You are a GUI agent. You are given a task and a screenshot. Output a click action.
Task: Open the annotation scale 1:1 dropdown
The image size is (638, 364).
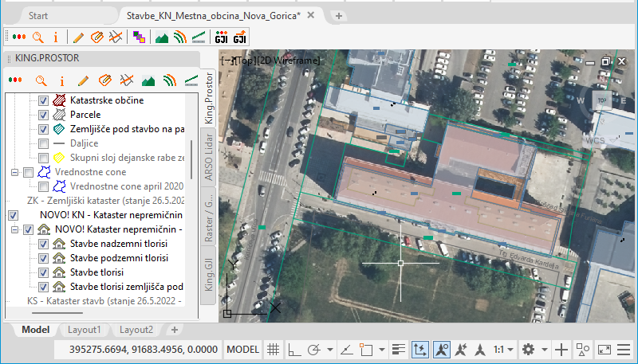pos(503,350)
